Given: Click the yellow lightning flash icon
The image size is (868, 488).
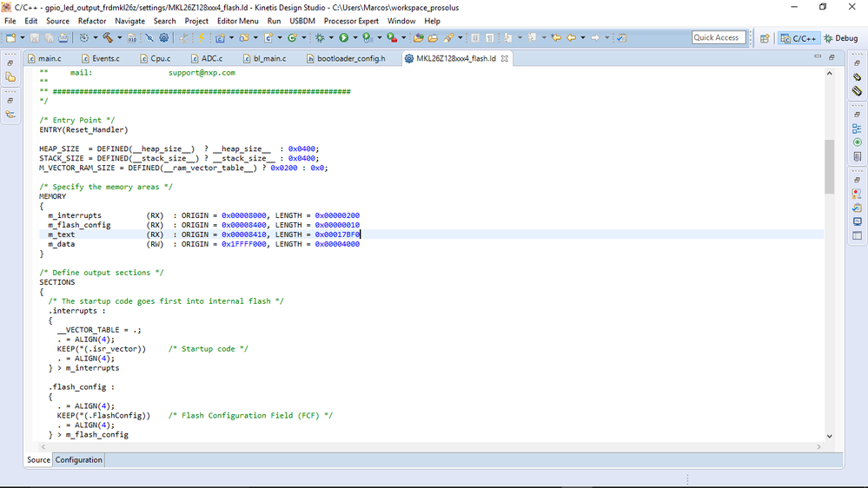Looking at the screenshot, I should point(201,37).
